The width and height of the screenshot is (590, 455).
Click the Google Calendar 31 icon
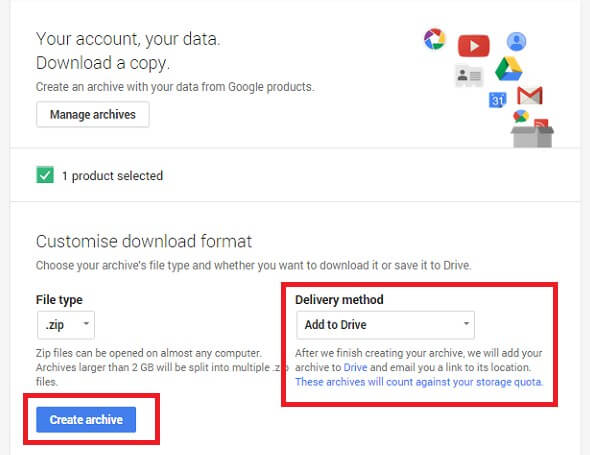coord(497,100)
